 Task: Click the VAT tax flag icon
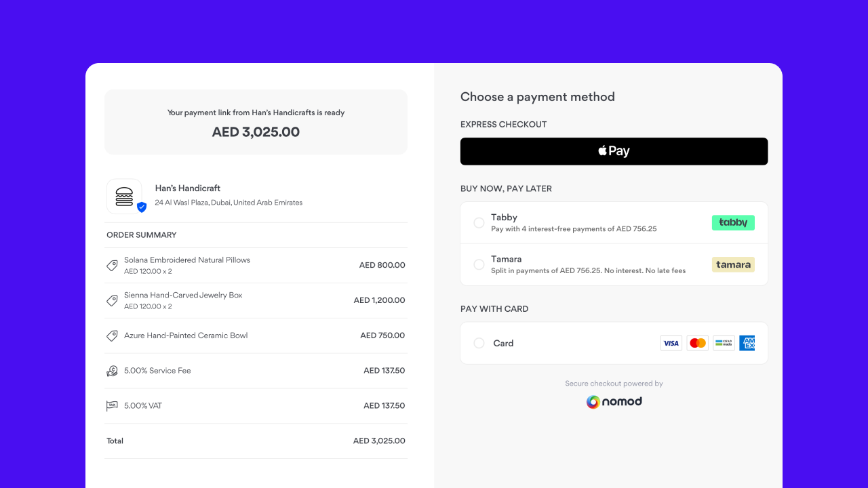tap(113, 406)
